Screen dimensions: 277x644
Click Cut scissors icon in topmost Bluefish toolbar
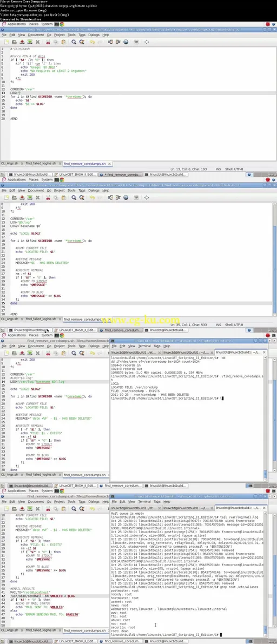48,42
